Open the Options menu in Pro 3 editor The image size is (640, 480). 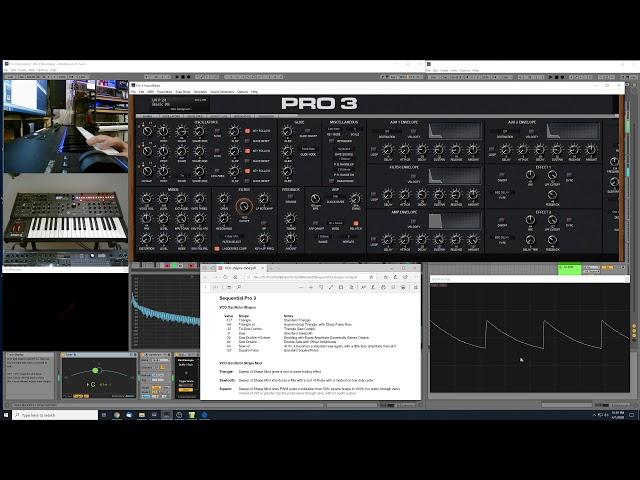pos(242,92)
